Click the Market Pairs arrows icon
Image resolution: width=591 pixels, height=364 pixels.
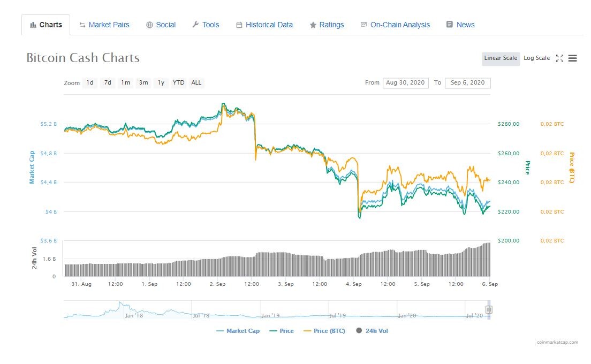click(82, 25)
